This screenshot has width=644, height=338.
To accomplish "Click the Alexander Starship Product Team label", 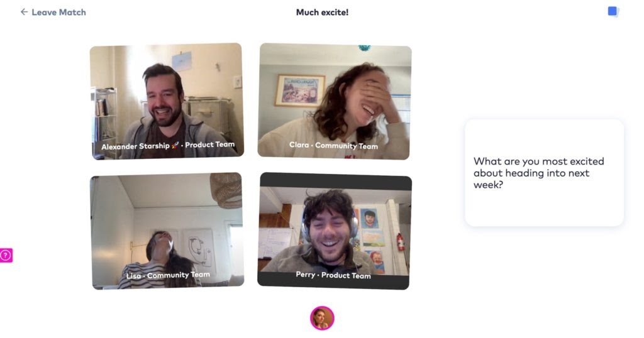I will coord(168,146).
